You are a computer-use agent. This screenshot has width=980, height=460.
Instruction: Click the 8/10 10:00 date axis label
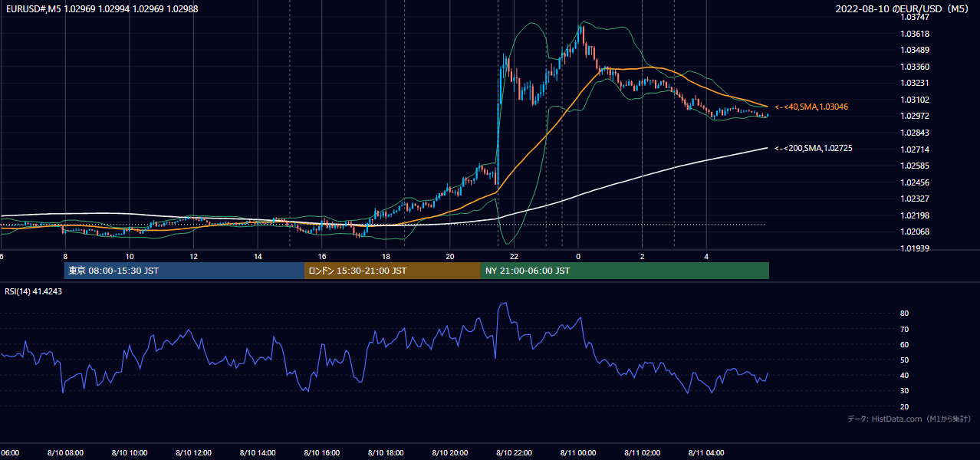pyautogui.click(x=129, y=453)
